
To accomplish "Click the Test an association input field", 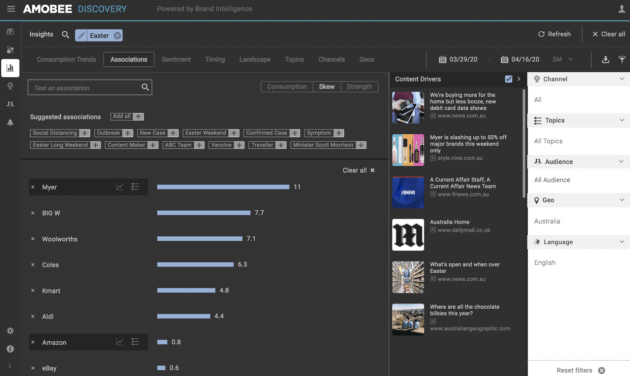I will coord(90,87).
